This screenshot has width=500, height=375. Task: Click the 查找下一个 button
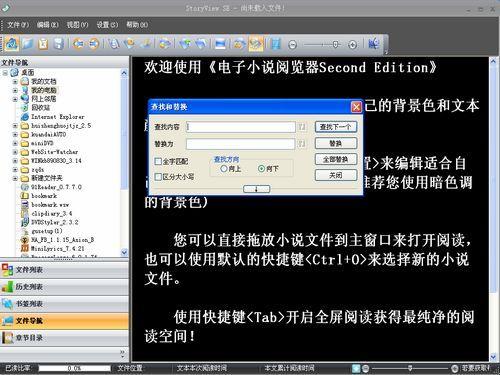point(336,127)
